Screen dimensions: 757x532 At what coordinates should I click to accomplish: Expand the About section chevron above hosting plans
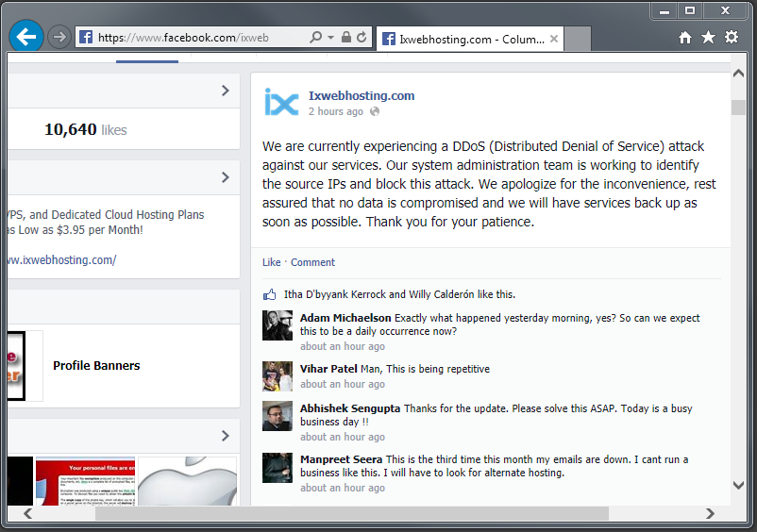[x=225, y=177]
